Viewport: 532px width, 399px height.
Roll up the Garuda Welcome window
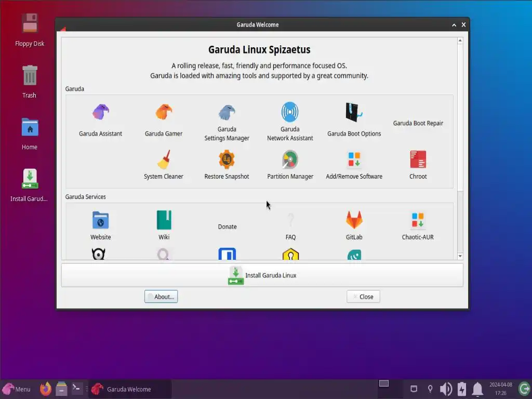(454, 25)
